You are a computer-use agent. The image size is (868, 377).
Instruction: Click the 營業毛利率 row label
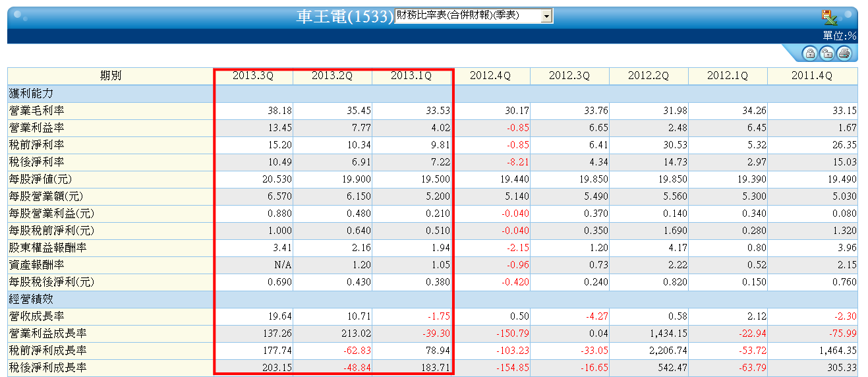[36, 110]
